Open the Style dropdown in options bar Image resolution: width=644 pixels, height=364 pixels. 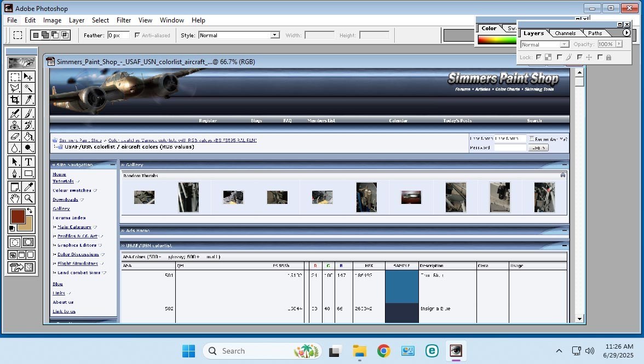pyautogui.click(x=275, y=36)
